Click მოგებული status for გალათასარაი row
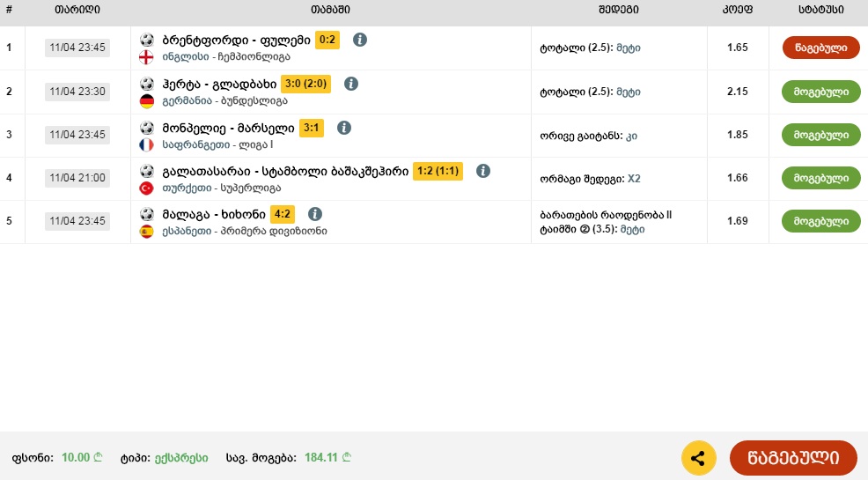Image resolution: width=868 pixels, height=480 pixels. pos(821,178)
